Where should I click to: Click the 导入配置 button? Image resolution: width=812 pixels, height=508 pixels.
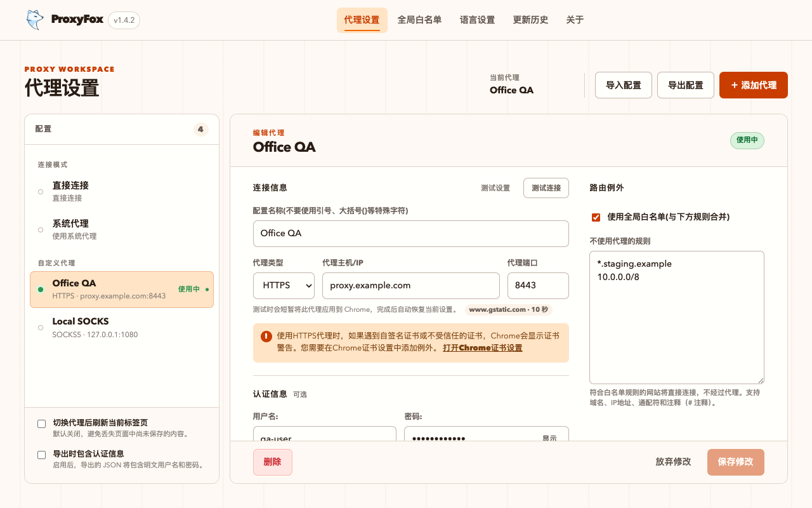[x=624, y=85]
